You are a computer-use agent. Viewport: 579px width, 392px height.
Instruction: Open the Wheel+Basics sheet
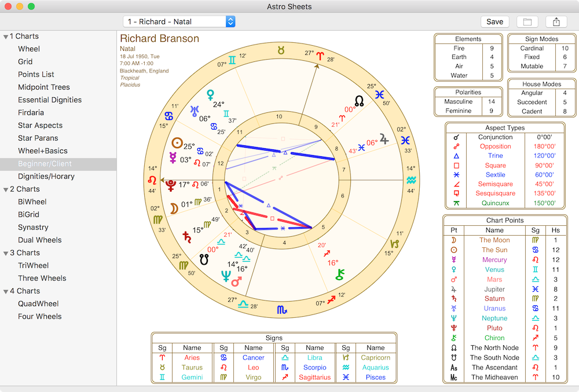pyautogui.click(x=43, y=151)
